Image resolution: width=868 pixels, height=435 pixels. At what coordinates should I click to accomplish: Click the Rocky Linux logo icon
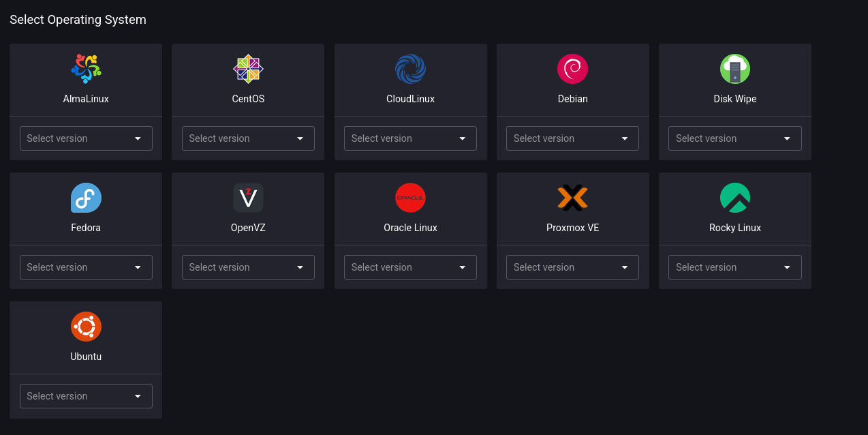pyautogui.click(x=734, y=197)
